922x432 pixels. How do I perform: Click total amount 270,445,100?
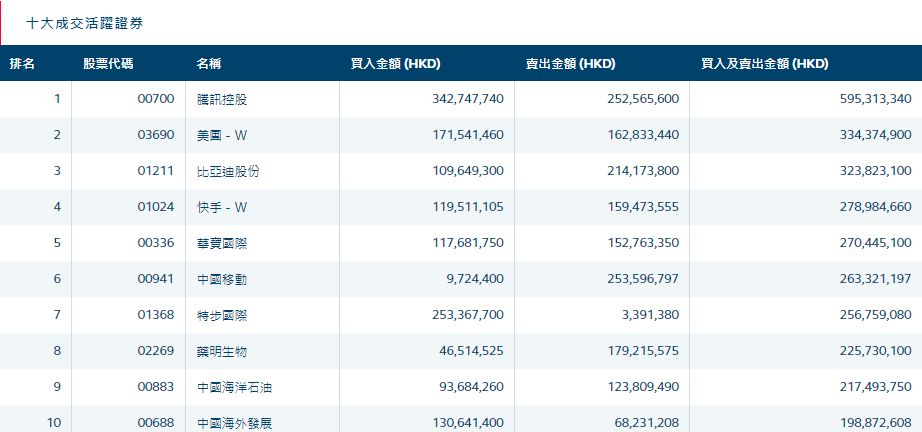[876, 243]
